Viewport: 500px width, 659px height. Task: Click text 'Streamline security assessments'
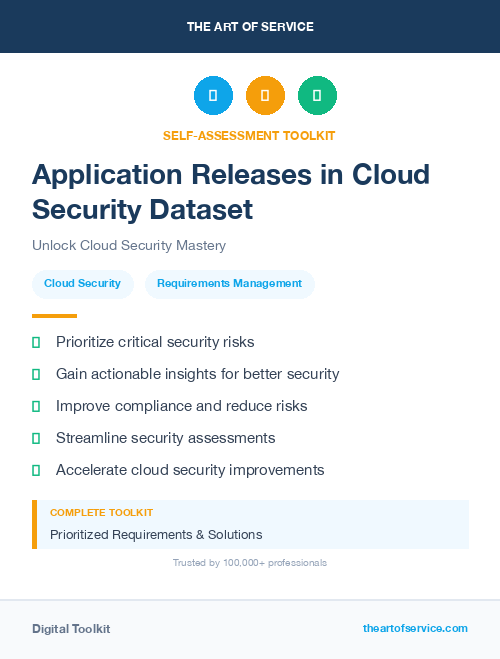(x=166, y=438)
